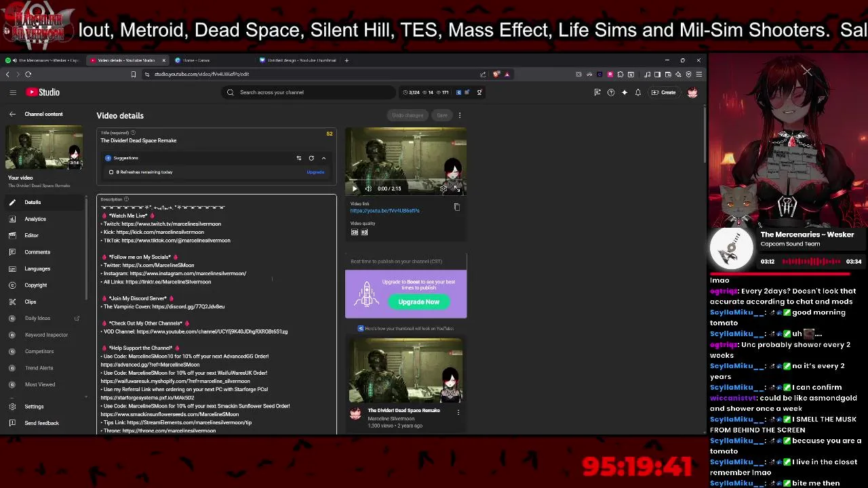868x488 pixels.
Task: Open a new browser tab
Action: (347, 60)
